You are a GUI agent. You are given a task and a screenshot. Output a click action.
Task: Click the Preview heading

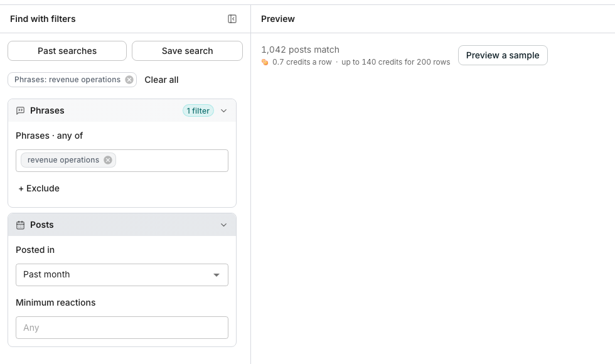coord(277,19)
